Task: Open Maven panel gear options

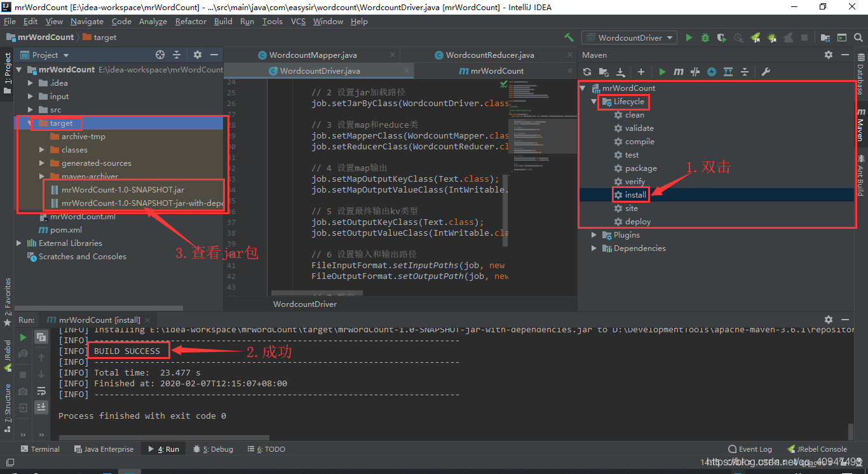Action: pyautogui.click(x=829, y=55)
